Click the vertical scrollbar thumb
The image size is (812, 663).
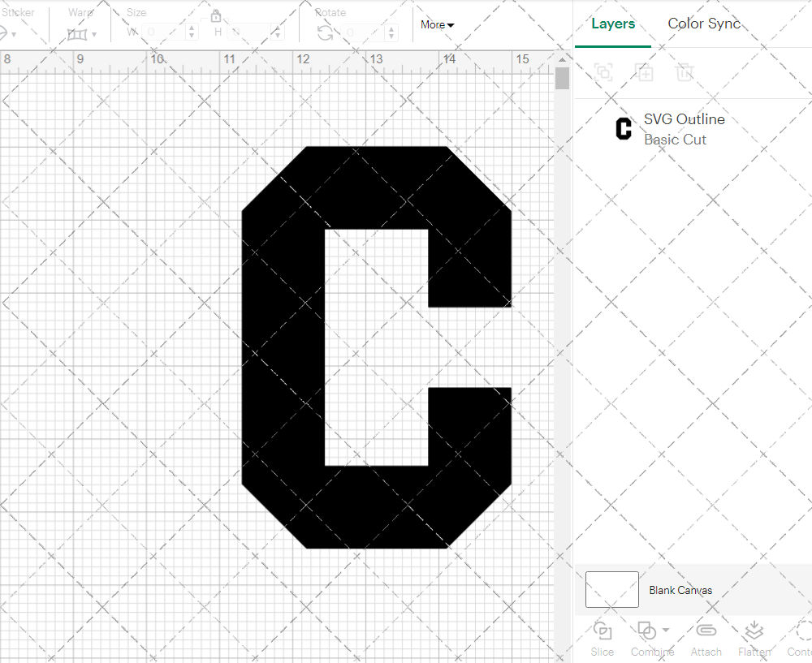pos(562,78)
